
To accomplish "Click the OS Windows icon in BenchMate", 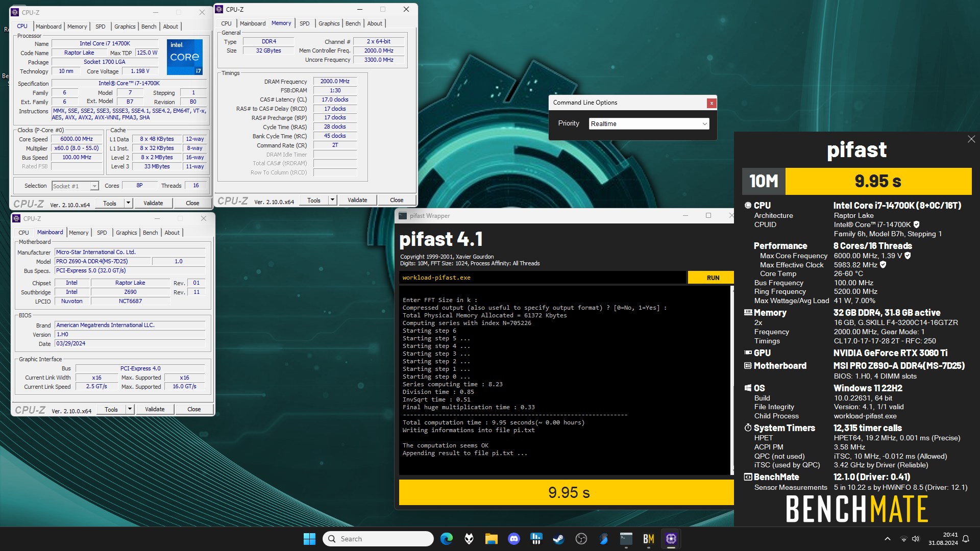I will pos(748,388).
